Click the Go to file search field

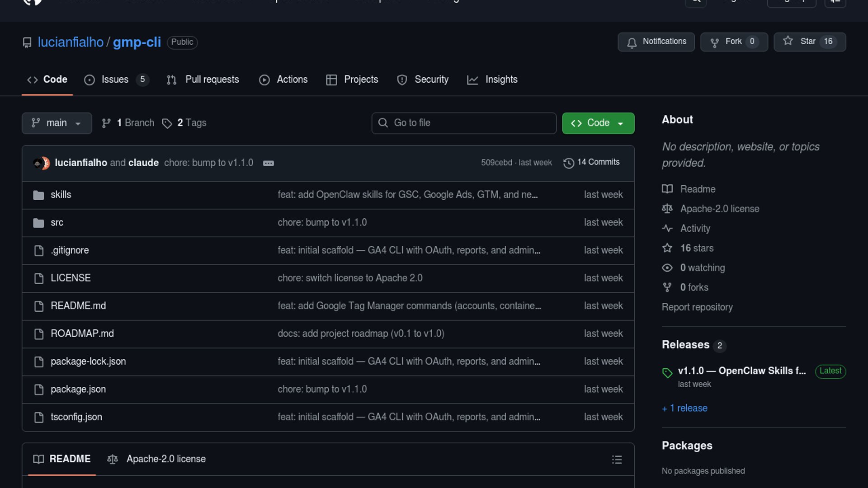[x=464, y=123]
